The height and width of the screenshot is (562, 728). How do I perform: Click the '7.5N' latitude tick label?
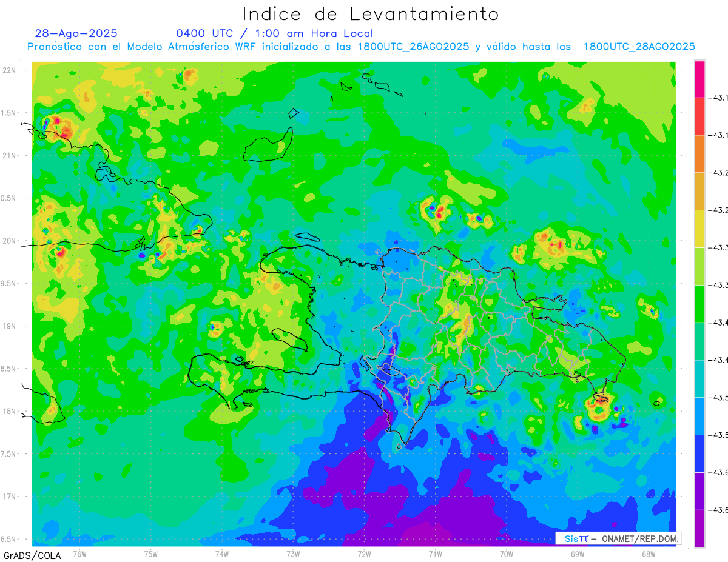tap(8, 453)
